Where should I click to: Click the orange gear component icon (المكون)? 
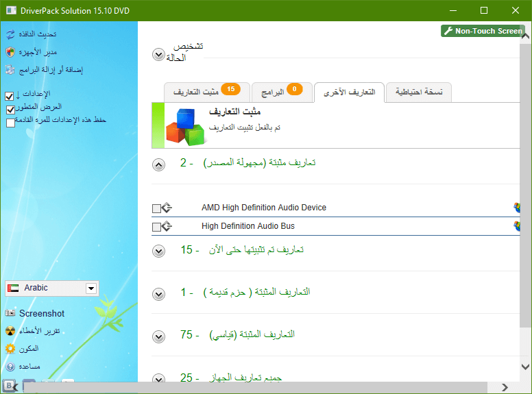(x=10, y=349)
